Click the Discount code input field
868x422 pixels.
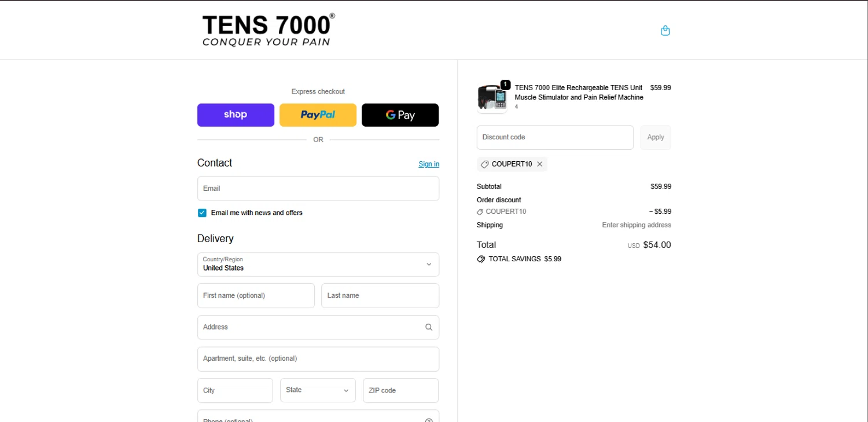tap(555, 138)
